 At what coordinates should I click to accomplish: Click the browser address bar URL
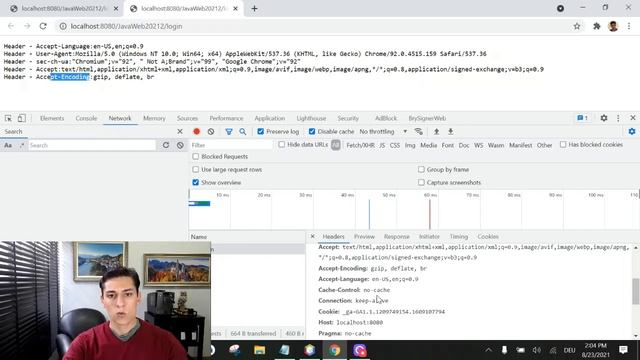coord(126,26)
